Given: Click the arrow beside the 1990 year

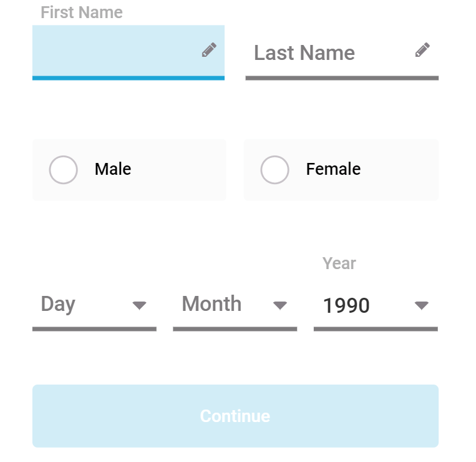Looking at the screenshot, I should (422, 305).
